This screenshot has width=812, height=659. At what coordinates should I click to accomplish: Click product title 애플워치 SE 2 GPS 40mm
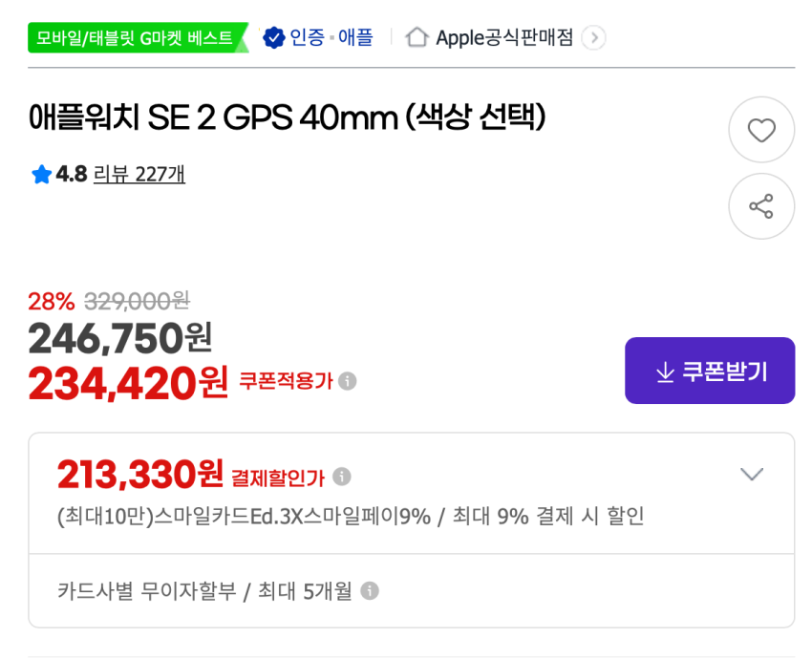[x=287, y=118]
